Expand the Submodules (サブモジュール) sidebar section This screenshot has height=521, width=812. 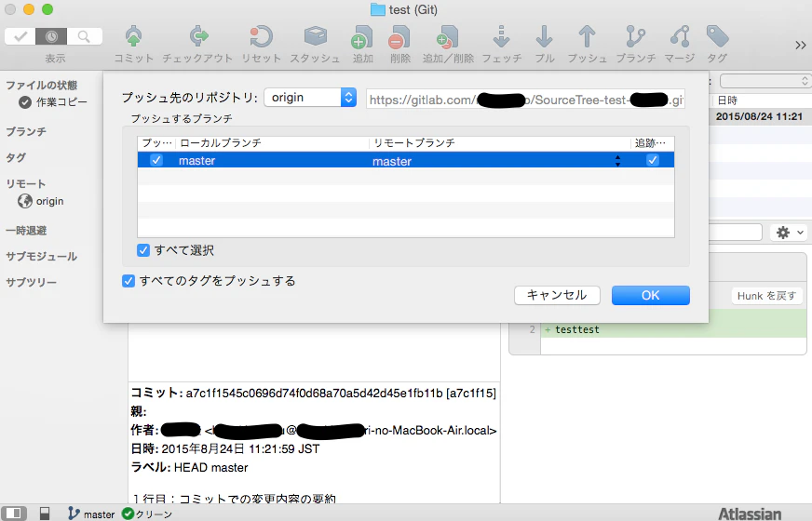pyautogui.click(x=41, y=257)
